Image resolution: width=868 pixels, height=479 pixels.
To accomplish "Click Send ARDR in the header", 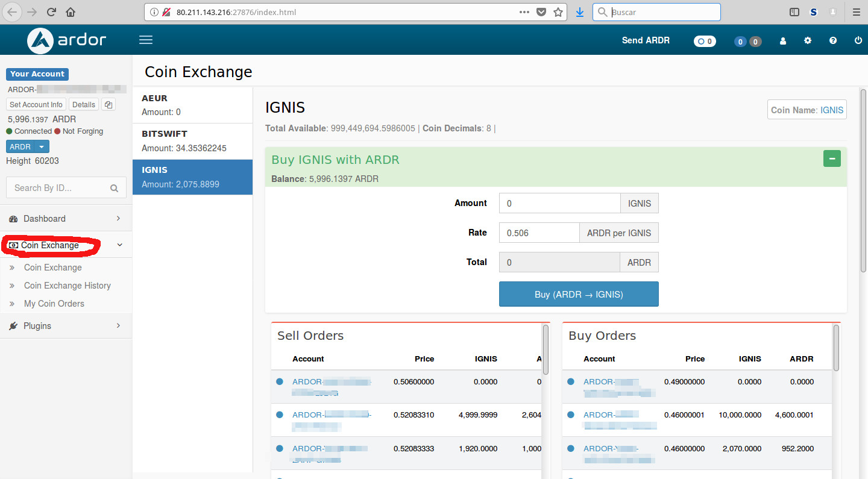I will pyautogui.click(x=646, y=40).
